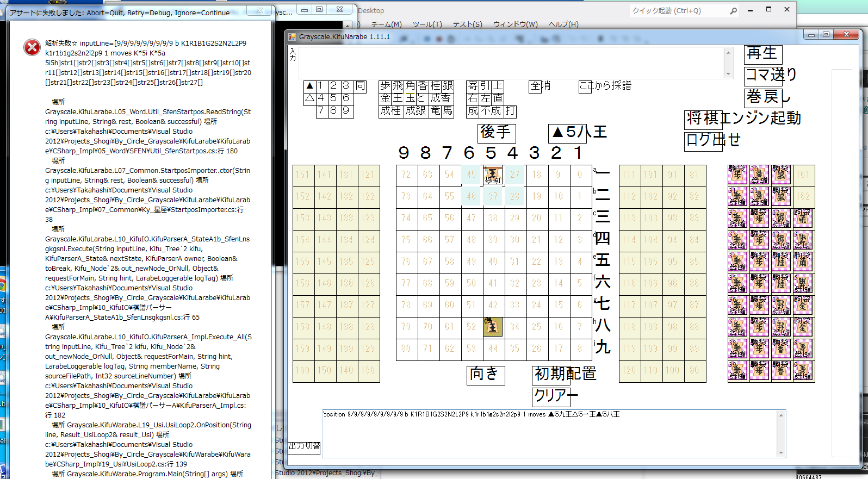
Task: Click empty piece bag cell 161
Action: (803, 175)
